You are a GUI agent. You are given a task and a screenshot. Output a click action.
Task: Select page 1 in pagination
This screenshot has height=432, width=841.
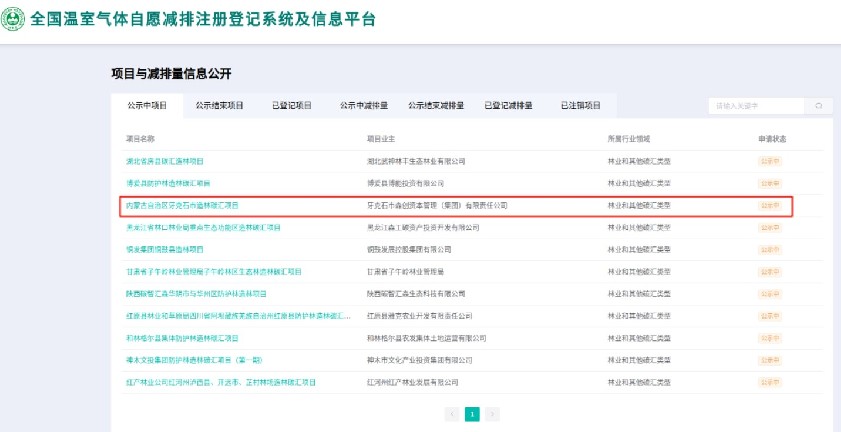[x=472, y=413]
